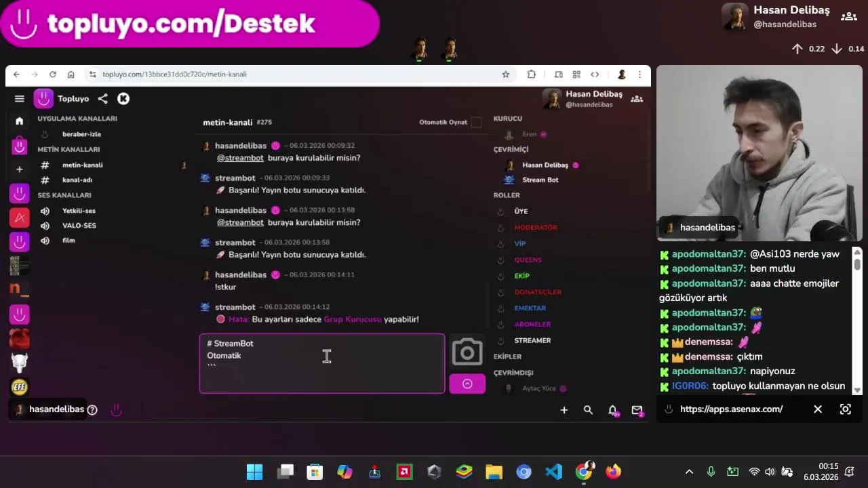Click the DONATEÇİLER role toggle icon

pyautogui.click(x=501, y=292)
